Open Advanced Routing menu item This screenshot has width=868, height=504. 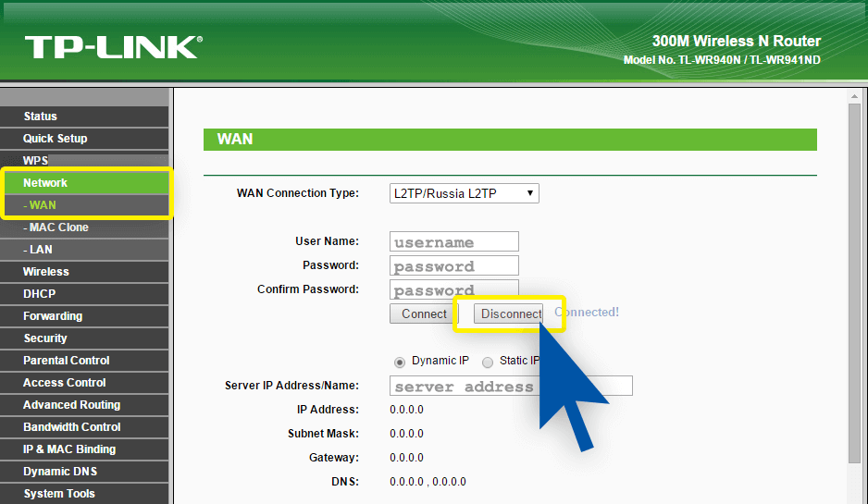tap(84, 404)
